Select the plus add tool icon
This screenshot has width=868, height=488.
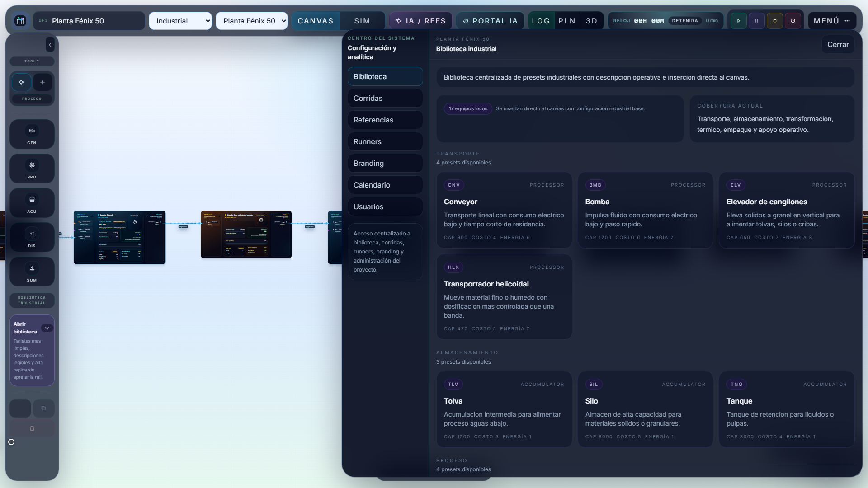[x=42, y=82]
